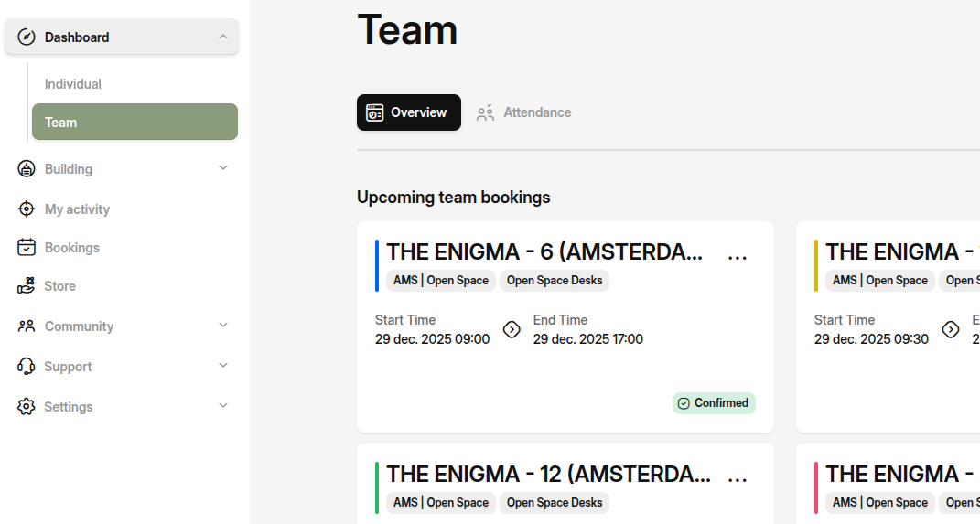
Task: Click the Community people icon
Action: point(27,326)
